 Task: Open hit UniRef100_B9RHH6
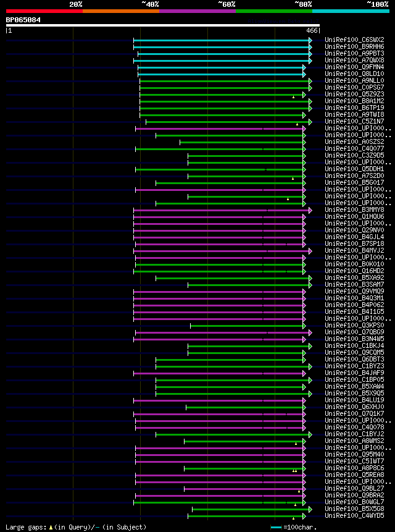coord(354,46)
